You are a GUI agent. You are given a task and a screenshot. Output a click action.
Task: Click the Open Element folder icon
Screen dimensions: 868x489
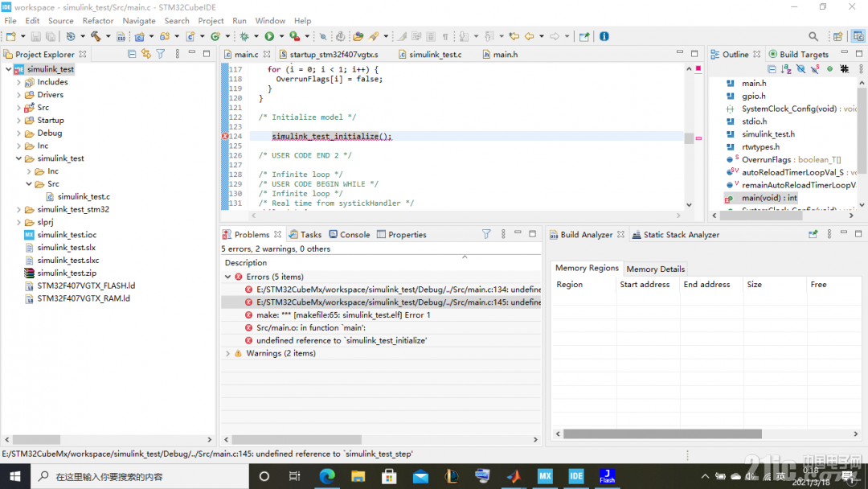coord(358,36)
